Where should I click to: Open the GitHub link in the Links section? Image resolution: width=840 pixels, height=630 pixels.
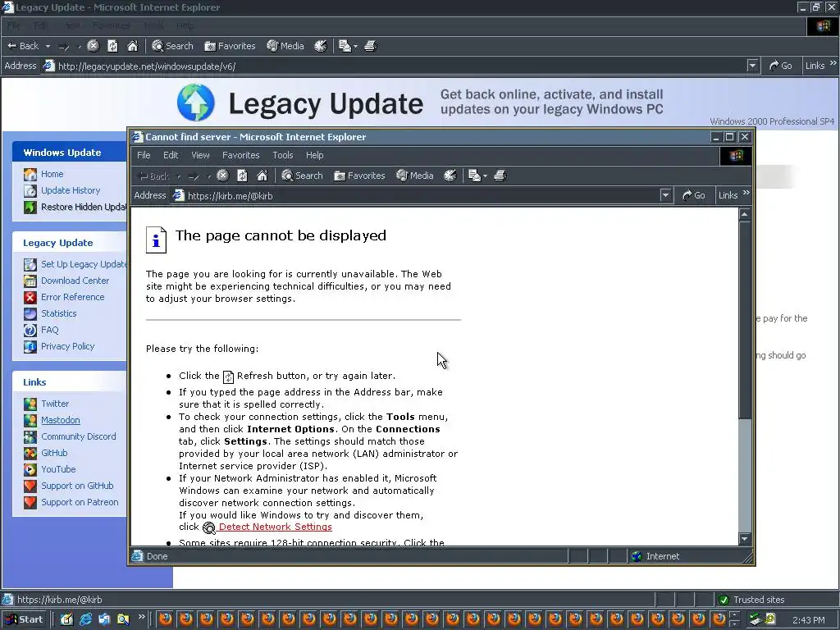click(x=54, y=453)
